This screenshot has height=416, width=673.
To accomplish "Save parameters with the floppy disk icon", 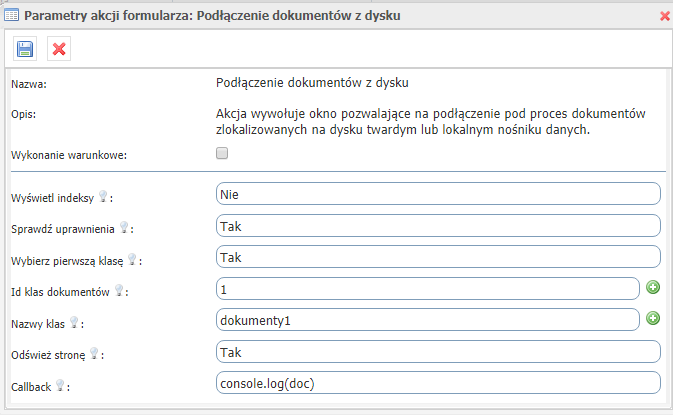I will (25, 49).
